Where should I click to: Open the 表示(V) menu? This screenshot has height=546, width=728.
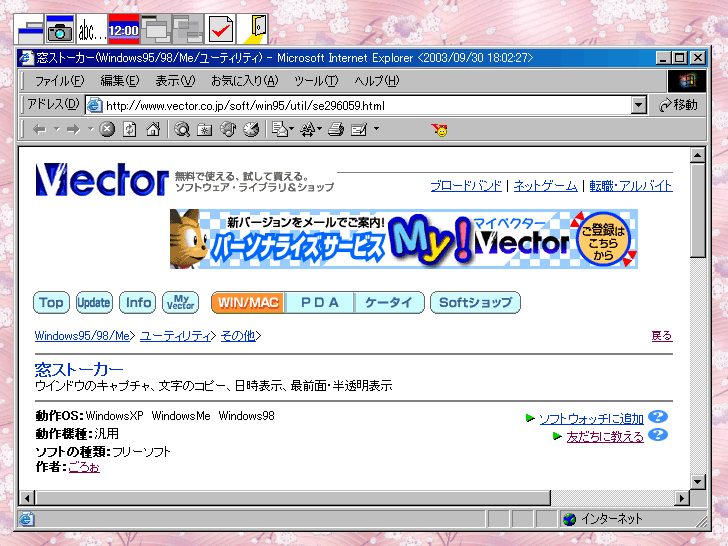tap(175, 81)
